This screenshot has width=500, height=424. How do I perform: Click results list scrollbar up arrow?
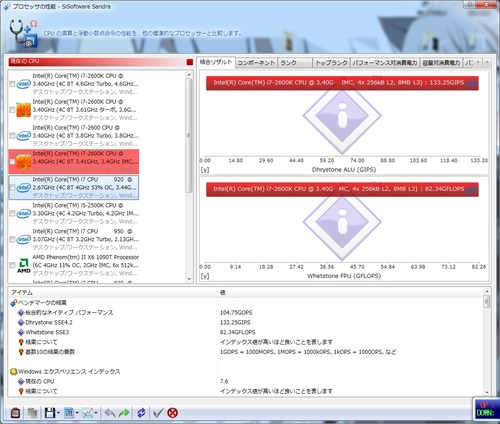(x=487, y=292)
